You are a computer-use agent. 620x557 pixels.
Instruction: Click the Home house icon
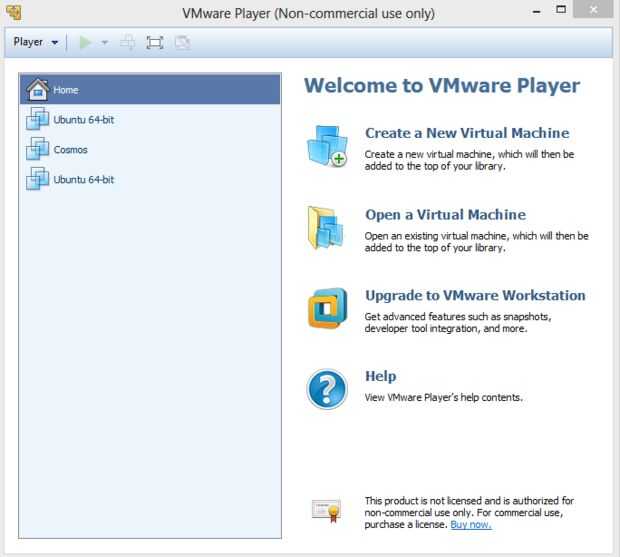pos(38,89)
